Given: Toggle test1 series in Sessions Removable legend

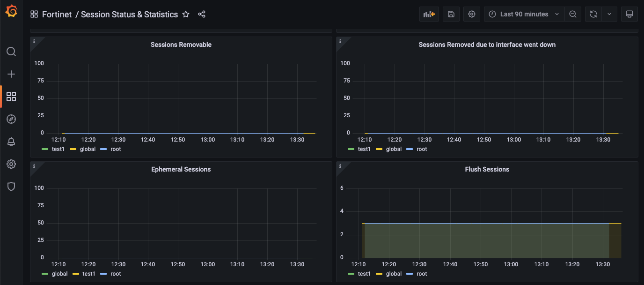Looking at the screenshot, I should click(58, 149).
